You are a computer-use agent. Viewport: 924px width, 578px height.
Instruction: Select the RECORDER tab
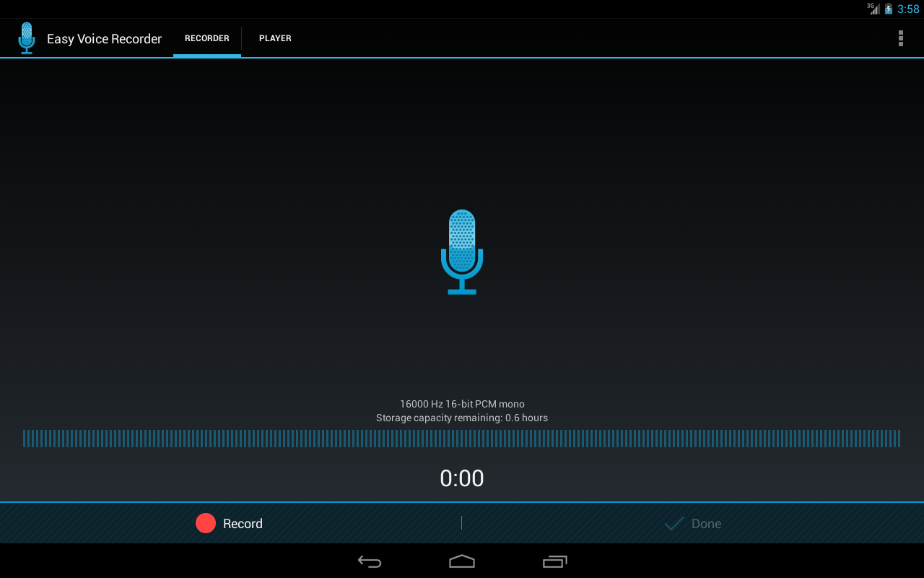click(207, 38)
